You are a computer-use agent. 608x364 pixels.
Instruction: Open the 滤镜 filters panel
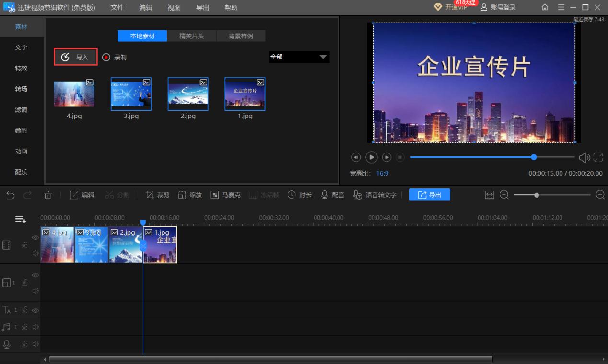[x=21, y=110]
